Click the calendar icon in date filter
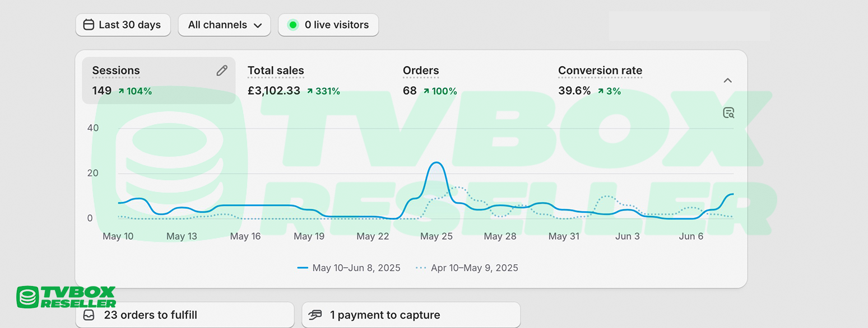The height and width of the screenshot is (328, 868). tap(89, 25)
